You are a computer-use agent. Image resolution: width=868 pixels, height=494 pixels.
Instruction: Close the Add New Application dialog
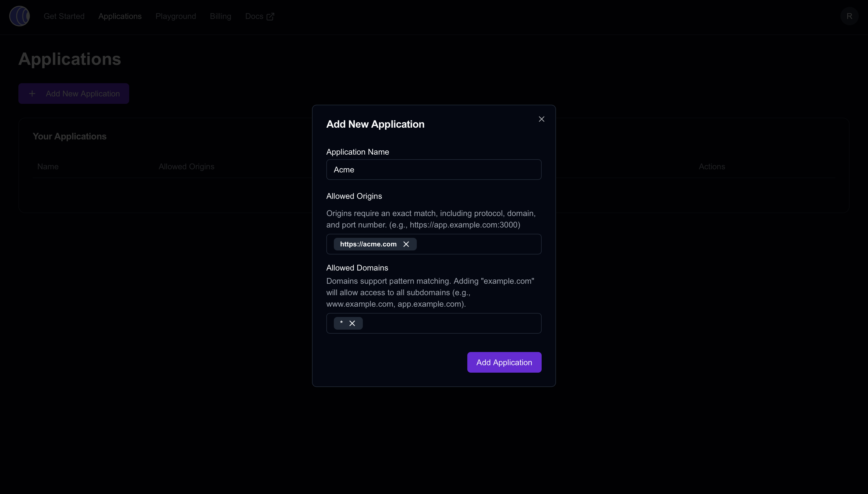pos(541,119)
